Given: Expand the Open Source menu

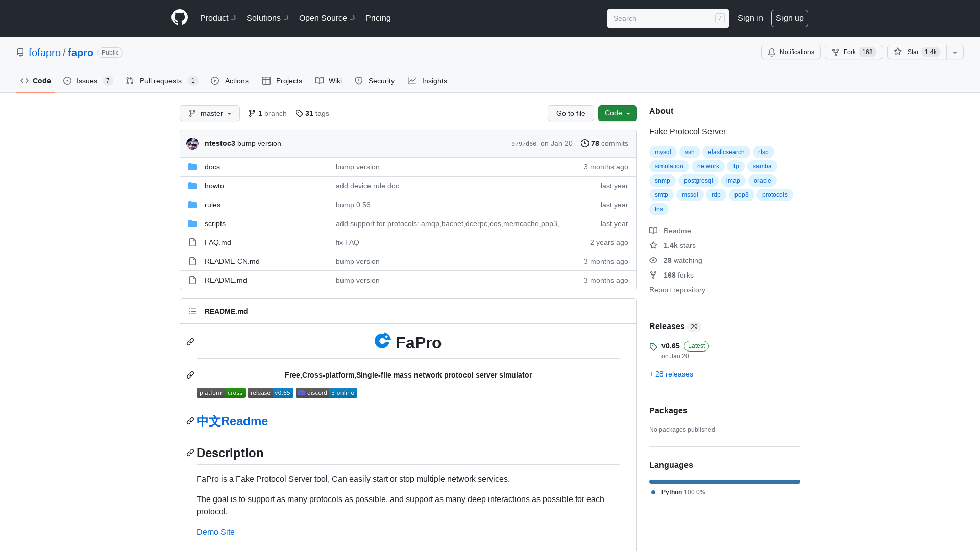Looking at the screenshot, I should 327,18.
